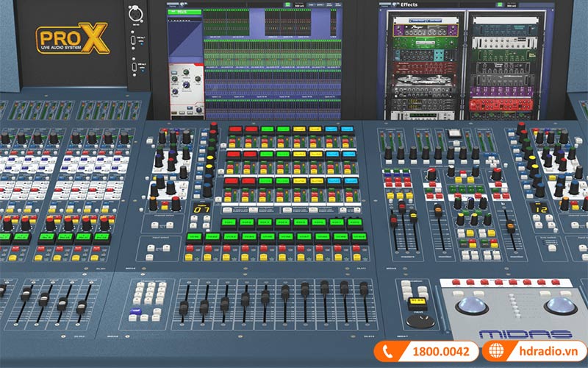Screen dimensions: 588x368
Task: Mute the tenth channel with its red button below the ten-button row
Action: point(356,249)
